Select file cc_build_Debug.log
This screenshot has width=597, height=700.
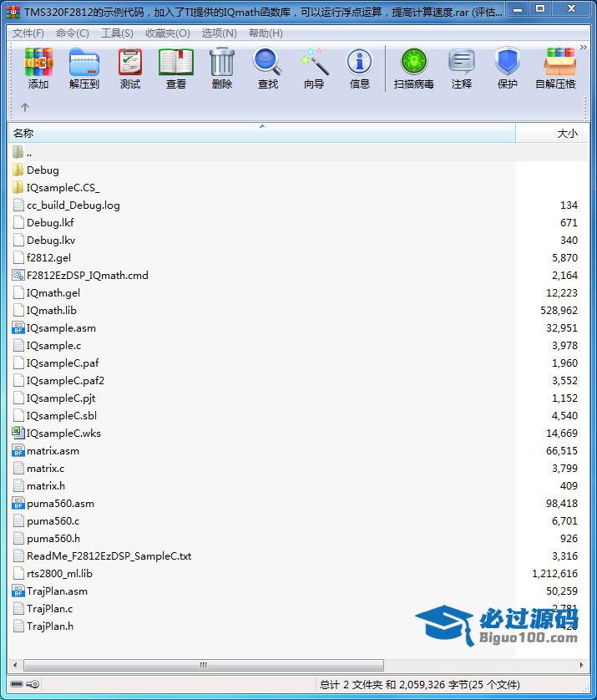(73, 205)
